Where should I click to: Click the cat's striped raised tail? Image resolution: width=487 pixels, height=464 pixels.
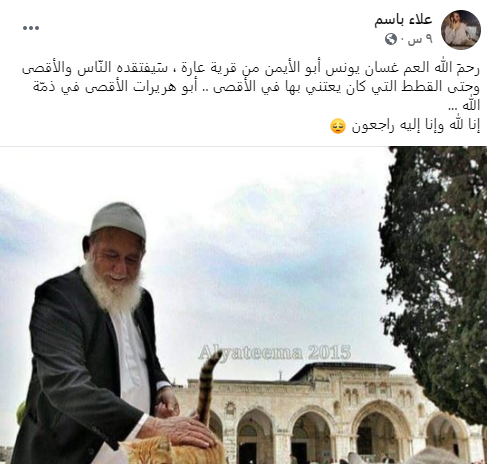click(x=206, y=386)
